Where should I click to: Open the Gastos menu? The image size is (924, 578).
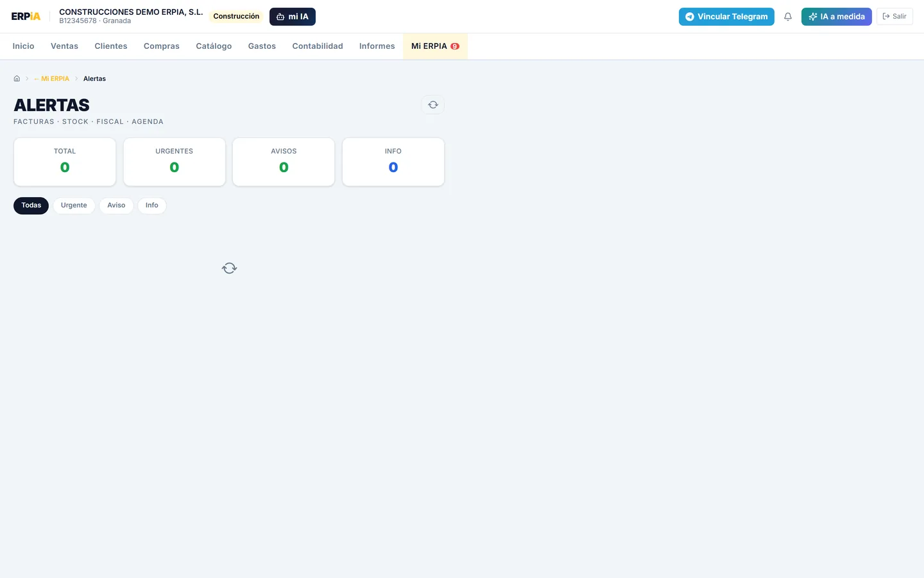click(x=262, y=46)
